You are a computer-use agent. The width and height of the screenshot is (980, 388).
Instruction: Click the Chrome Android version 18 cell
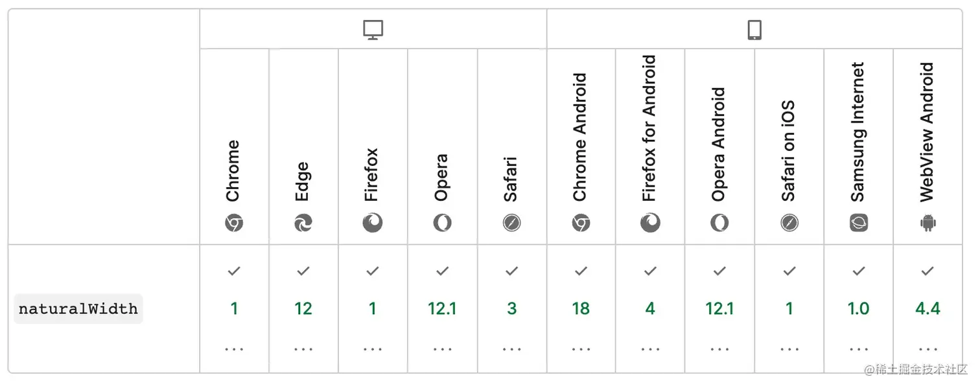581,309
